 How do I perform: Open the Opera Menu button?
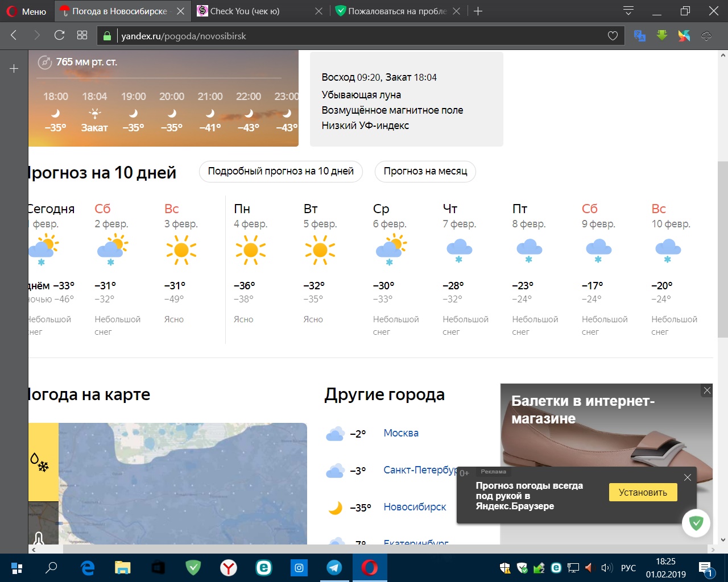coord(26,11)
